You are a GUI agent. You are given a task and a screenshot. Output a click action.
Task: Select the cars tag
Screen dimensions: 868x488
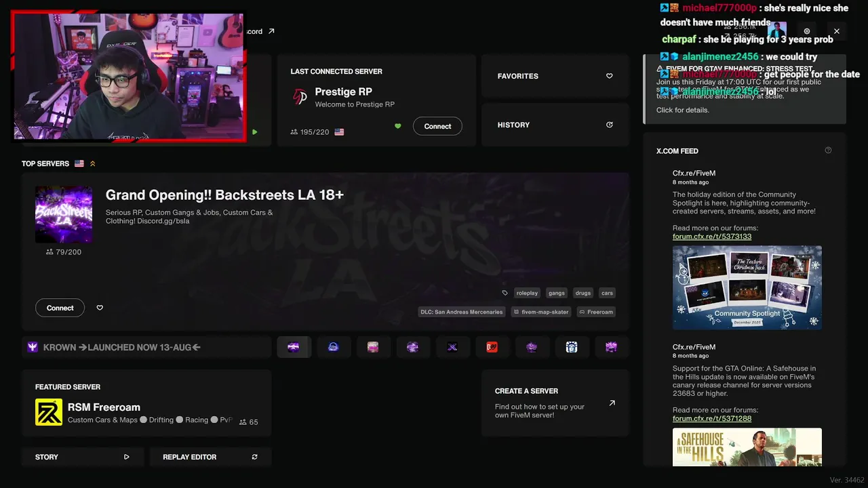click(x=607, y=293)
